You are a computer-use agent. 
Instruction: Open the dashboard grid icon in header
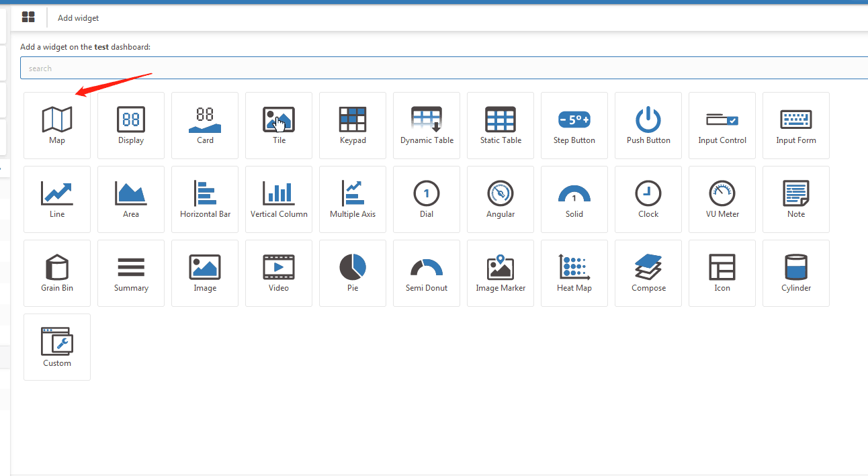tap(28, 17)
